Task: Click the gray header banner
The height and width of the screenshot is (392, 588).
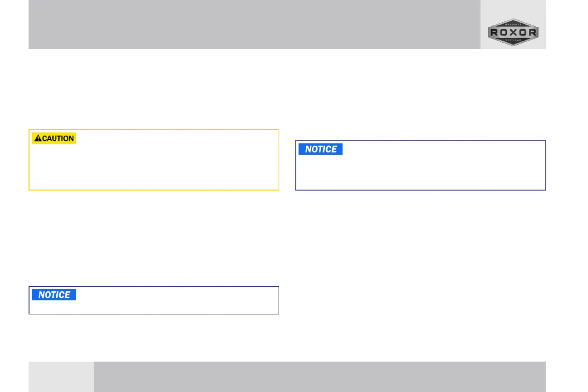Action: 254,24
